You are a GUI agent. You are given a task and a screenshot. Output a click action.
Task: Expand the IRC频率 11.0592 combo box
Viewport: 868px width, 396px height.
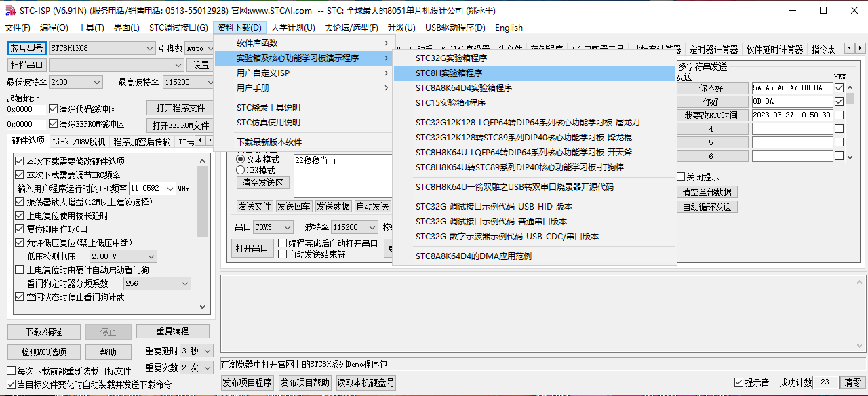[152, 189]
